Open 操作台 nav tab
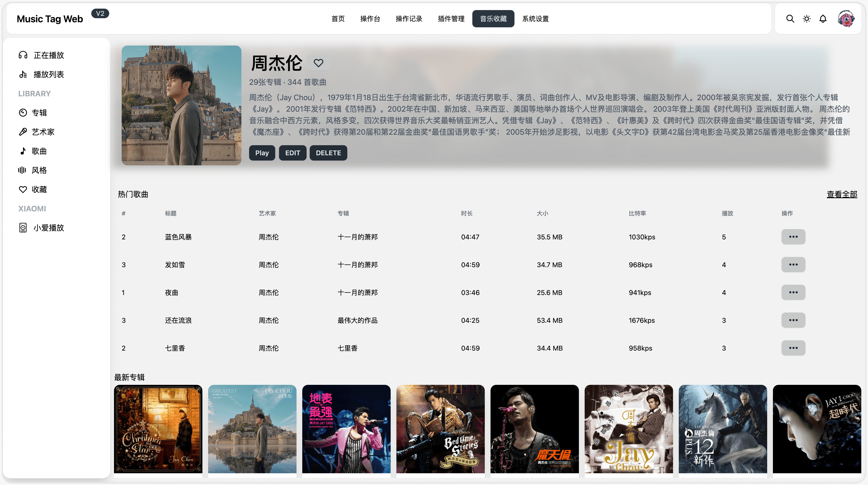Viewport: 868px width, 485px height. click(x=370, y=19)
